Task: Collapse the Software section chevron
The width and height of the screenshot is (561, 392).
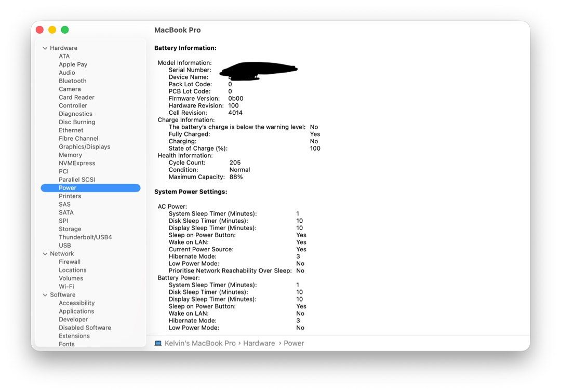Action: 45,295
